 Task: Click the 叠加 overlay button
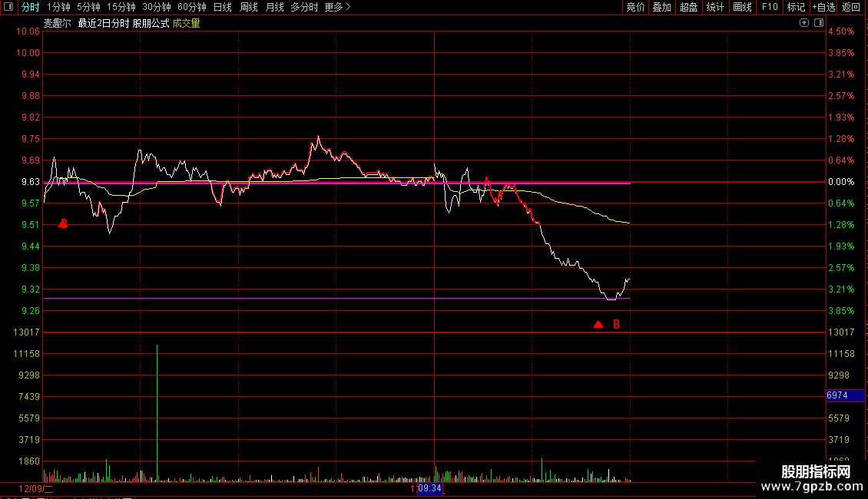[661, 7]
